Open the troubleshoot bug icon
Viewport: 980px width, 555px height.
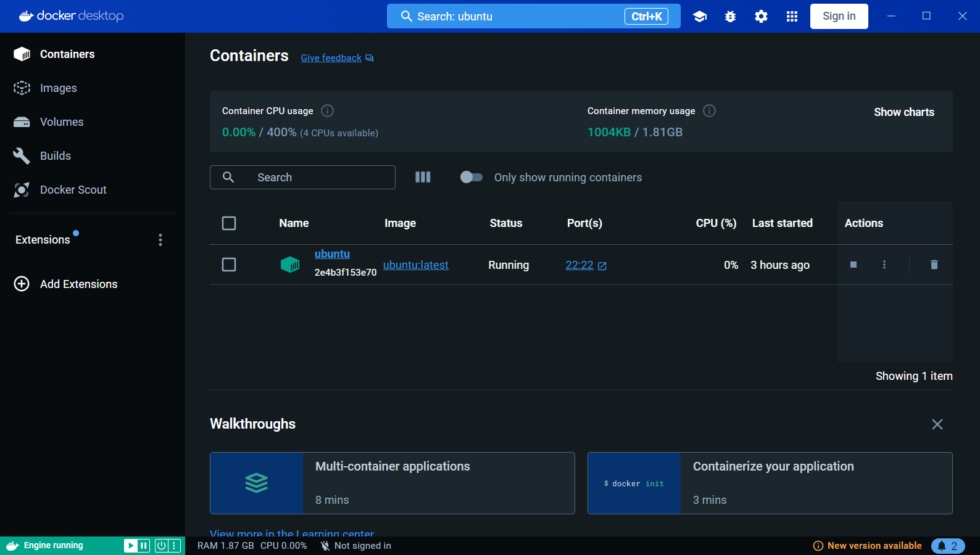tap(730, 17)
